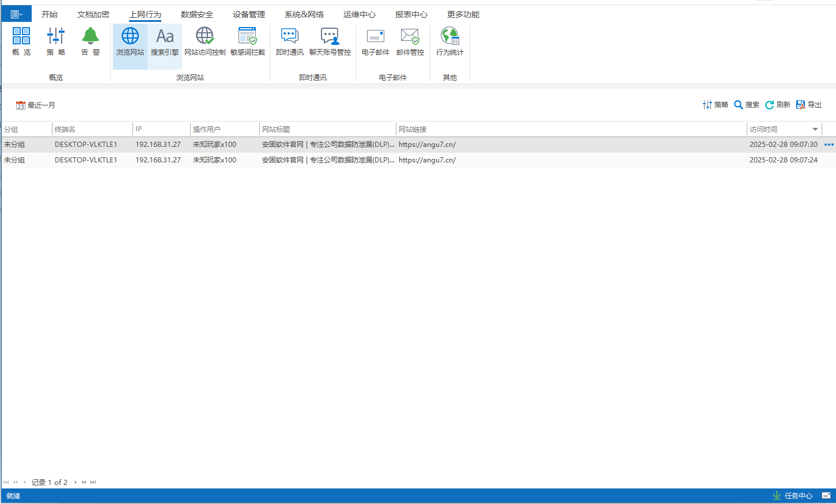Open the 即时通讯 instant messaging icon
The image size is (836, 504).
[x=289, y=41]
